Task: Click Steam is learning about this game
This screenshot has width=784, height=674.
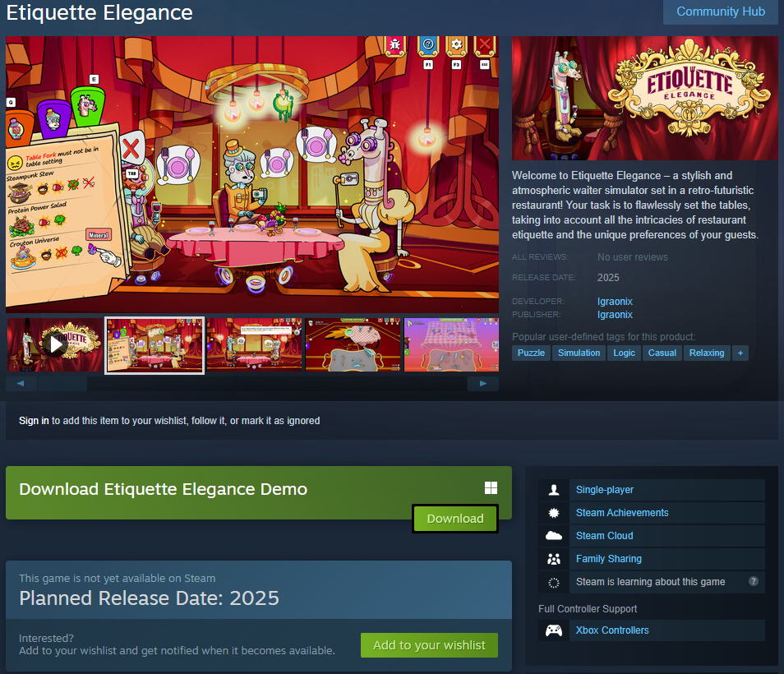Action: (650, 582)
